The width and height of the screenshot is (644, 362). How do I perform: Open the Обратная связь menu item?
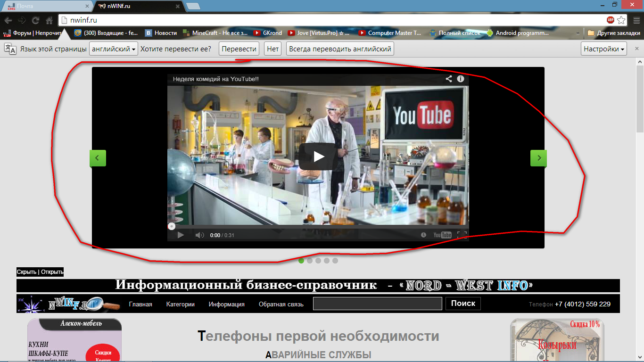(281, 304)
